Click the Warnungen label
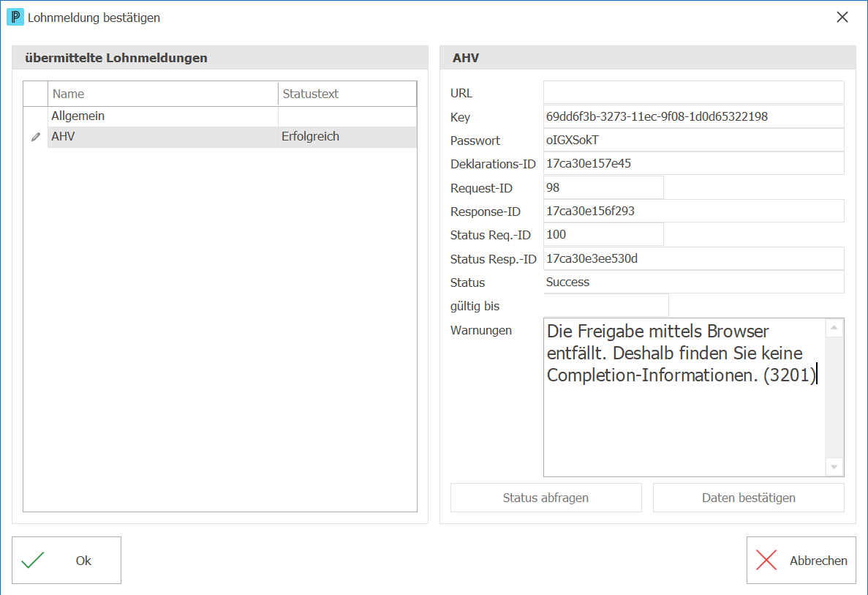The image size is (868, 595). (481, 330)
